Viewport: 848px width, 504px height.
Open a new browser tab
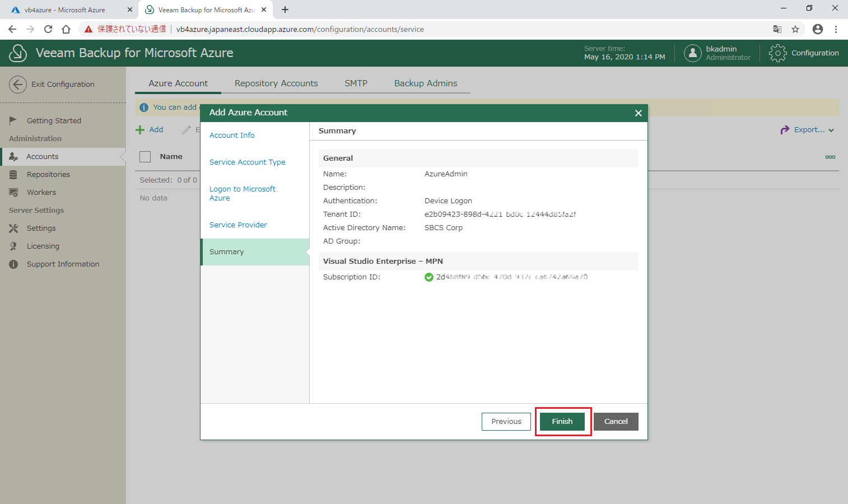click(x=285, y=10)
